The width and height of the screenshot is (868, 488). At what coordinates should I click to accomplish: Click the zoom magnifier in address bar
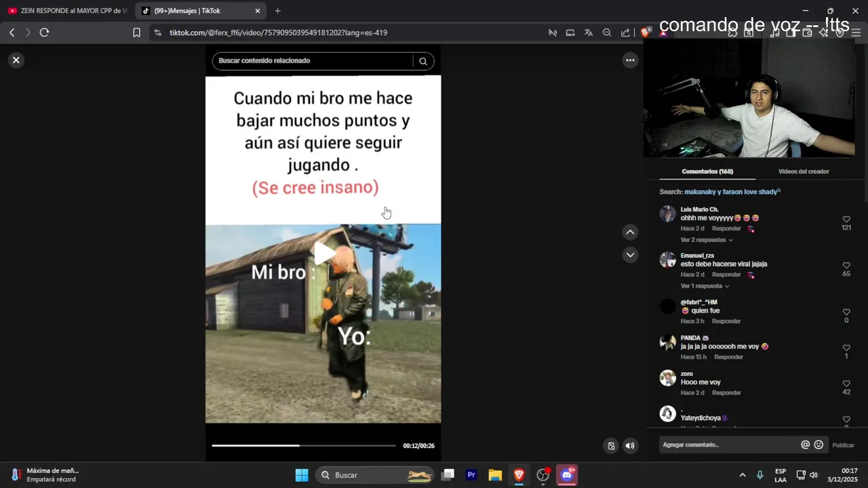[x=607, y=33]
